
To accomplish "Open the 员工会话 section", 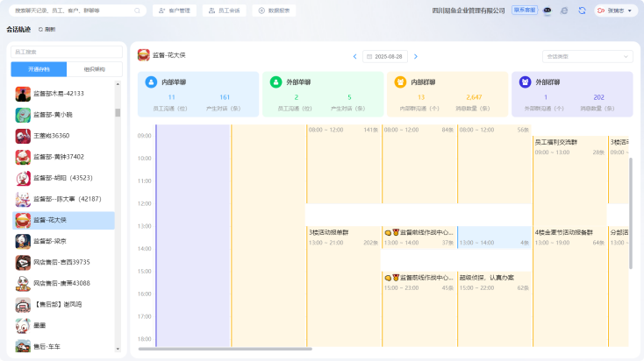I will coord(224,11).
